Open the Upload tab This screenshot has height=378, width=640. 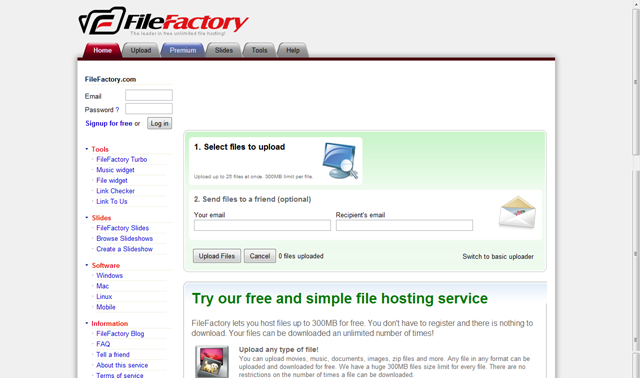pos(141,50)
